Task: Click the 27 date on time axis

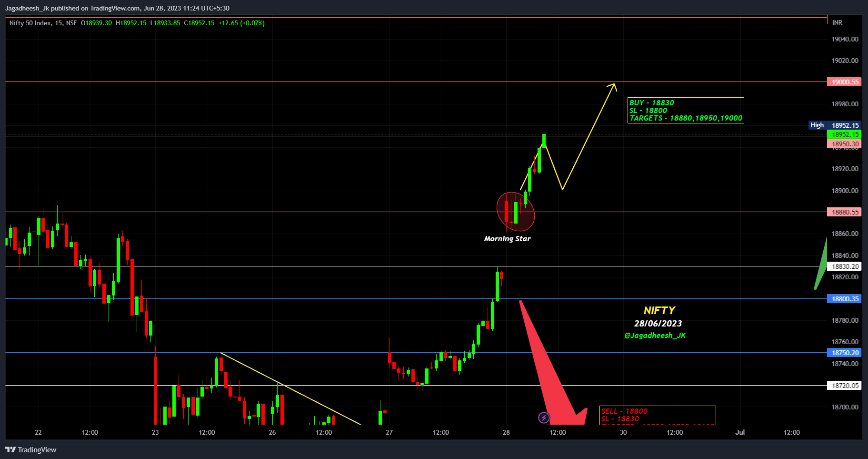Action: coord(389,432)
